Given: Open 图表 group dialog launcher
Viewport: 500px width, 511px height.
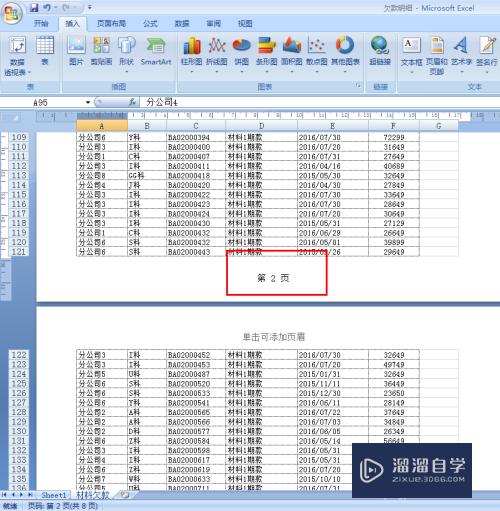Looking at the screenshot, I should click(358, 86).
